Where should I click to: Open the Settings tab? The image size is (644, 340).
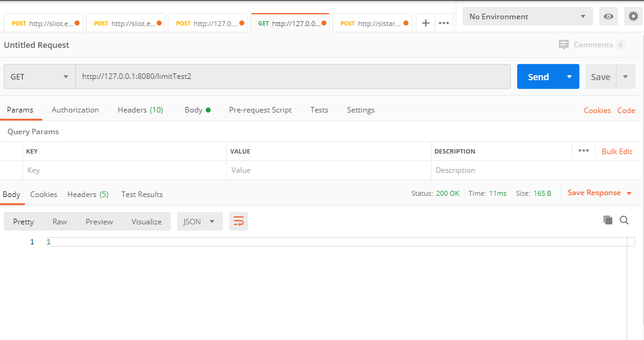coord(361,110)
